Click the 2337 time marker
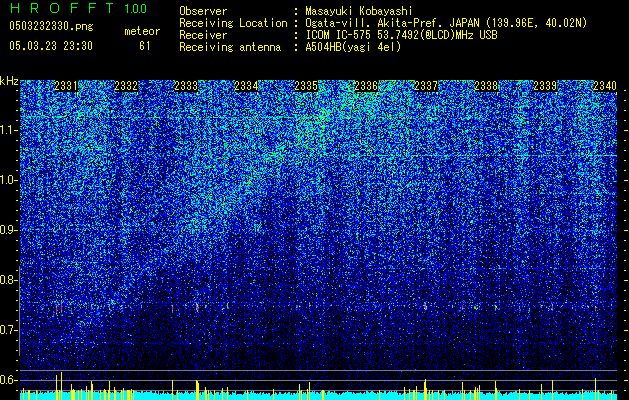 point(426,86)
